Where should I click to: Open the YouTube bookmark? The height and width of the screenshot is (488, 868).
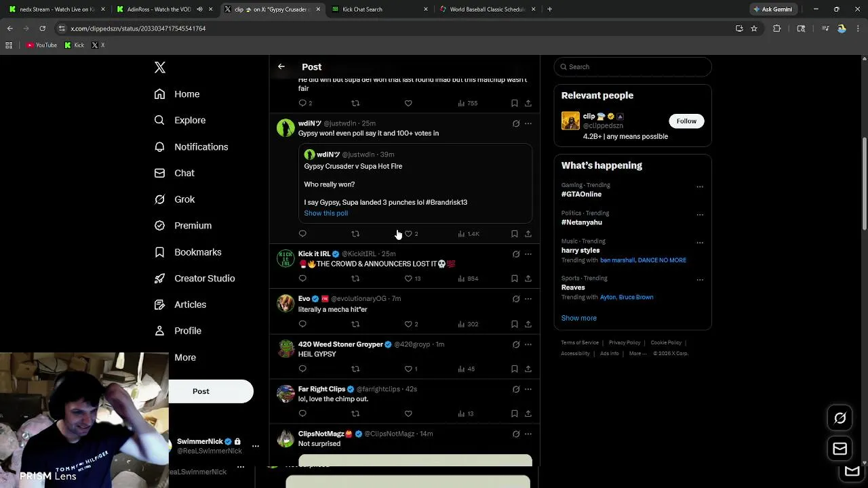41,45
